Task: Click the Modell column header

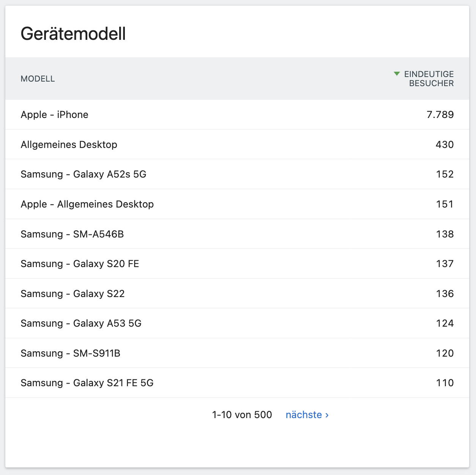Action: click(38, 79)
